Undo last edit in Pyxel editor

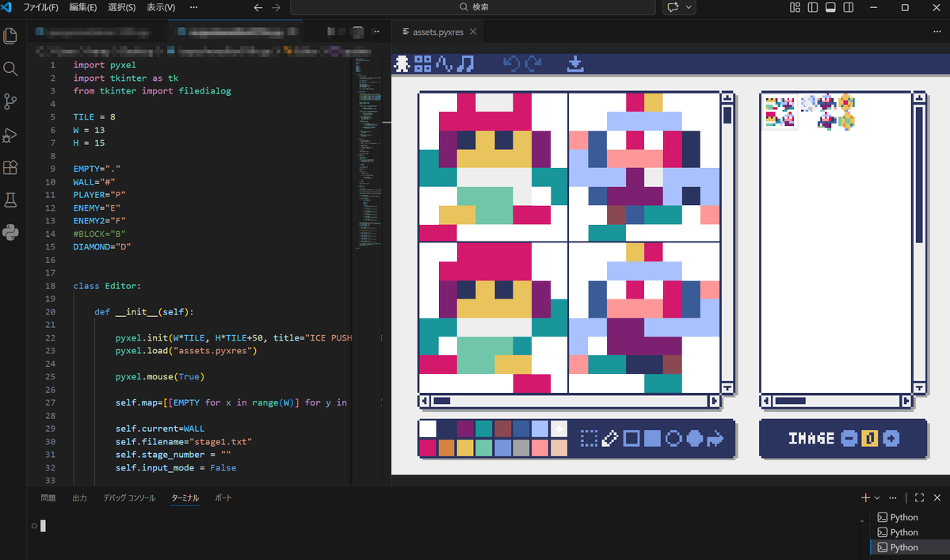[511, 63]
